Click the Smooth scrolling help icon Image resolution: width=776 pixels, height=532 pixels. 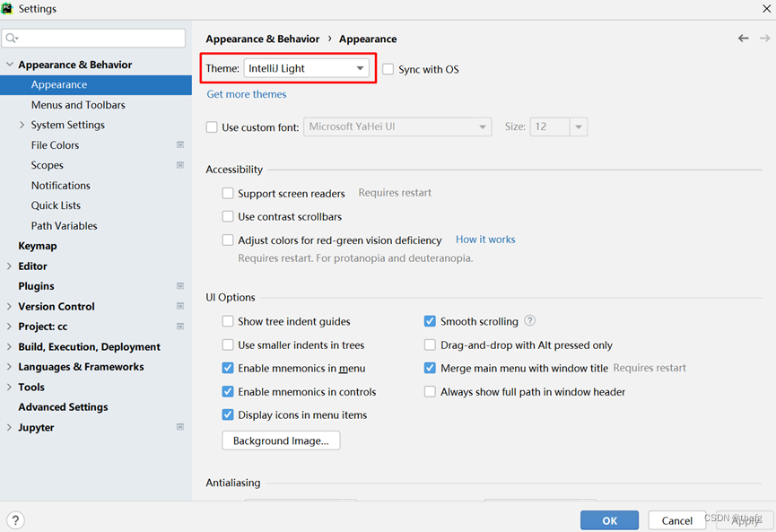click(x=529, y=320)
